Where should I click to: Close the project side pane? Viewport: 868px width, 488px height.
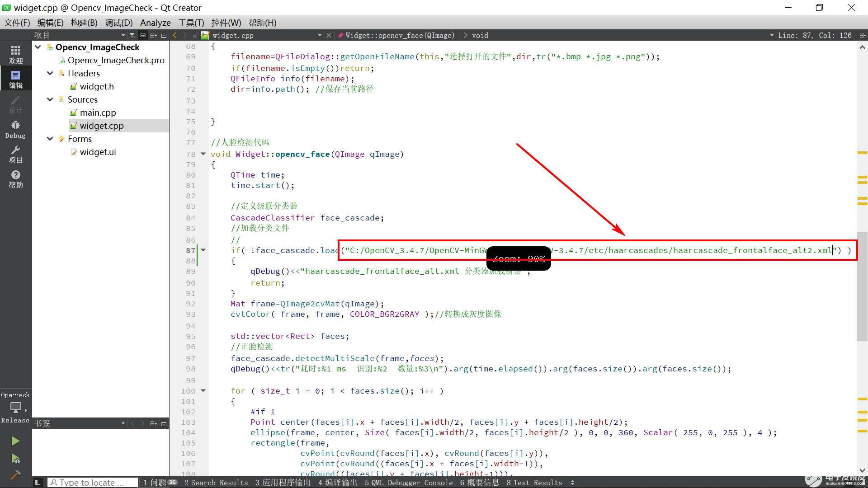(164, 35)
